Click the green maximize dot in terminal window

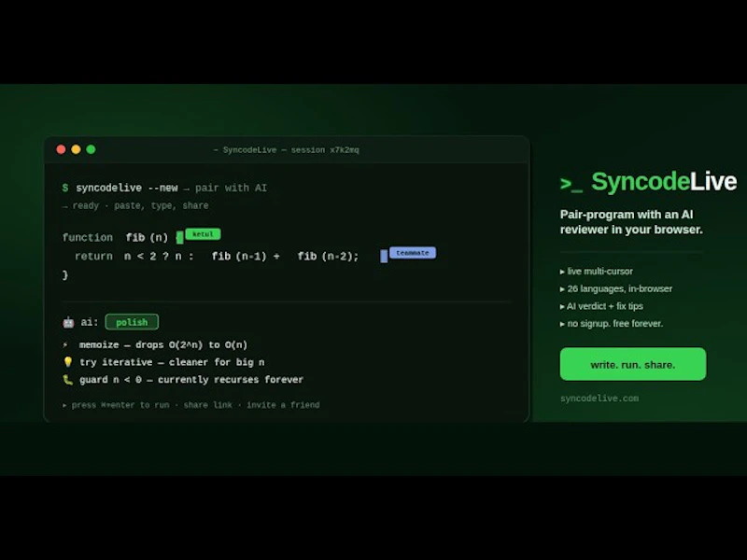coord(91,149)
